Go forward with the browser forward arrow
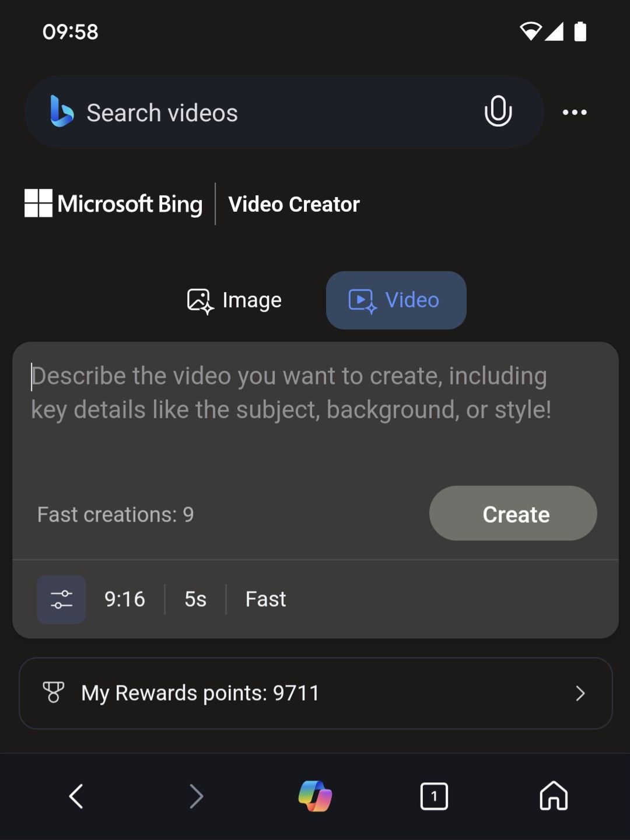 click(197, 796)
